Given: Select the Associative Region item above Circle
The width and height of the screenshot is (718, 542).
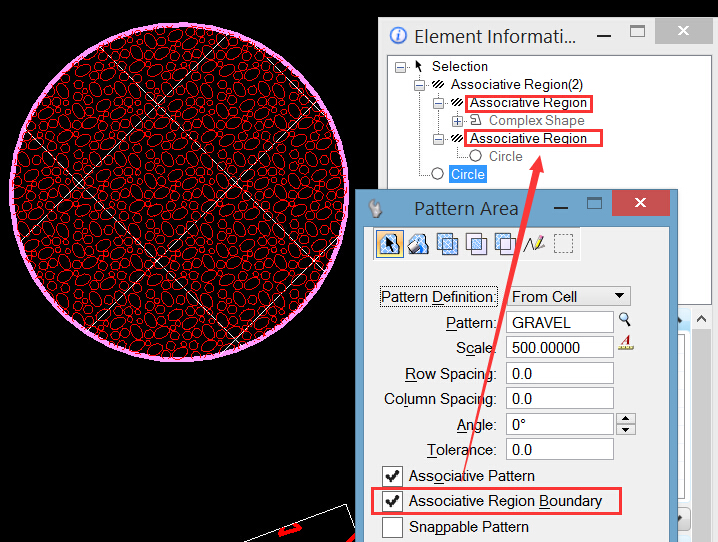Looking at the screenshot, I should tap(528, 138).
